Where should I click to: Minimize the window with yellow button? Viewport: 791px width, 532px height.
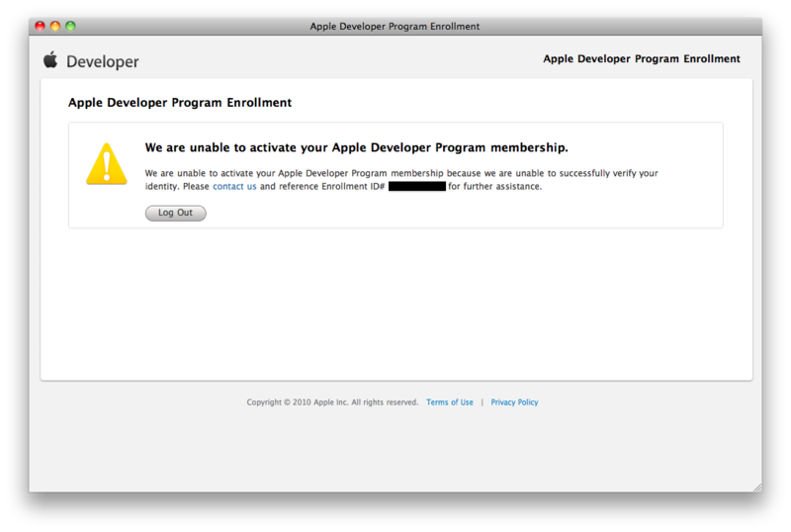(55, 26)
